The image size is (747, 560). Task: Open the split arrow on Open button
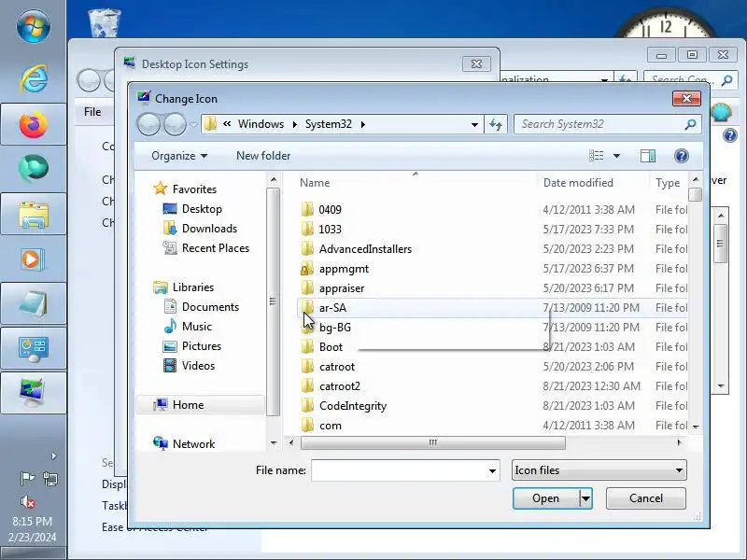pyautogui.click(x=585, y=498)
